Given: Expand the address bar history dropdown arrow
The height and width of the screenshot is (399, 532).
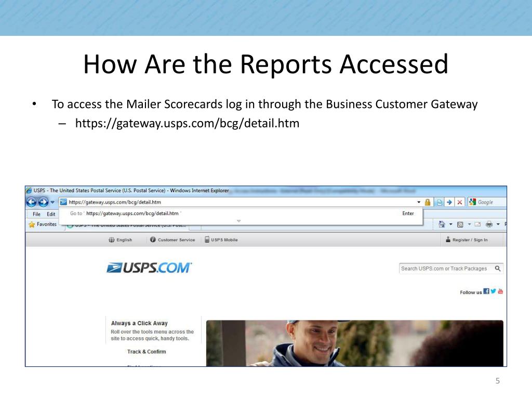Looking at the screenshot, I should [x=419, y=202].
